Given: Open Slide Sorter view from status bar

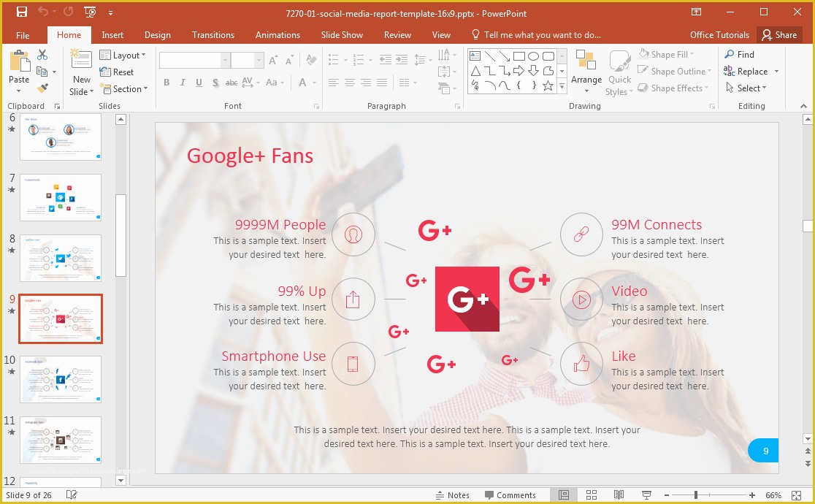Looking at the screenshot, I should tap(592, 495).
